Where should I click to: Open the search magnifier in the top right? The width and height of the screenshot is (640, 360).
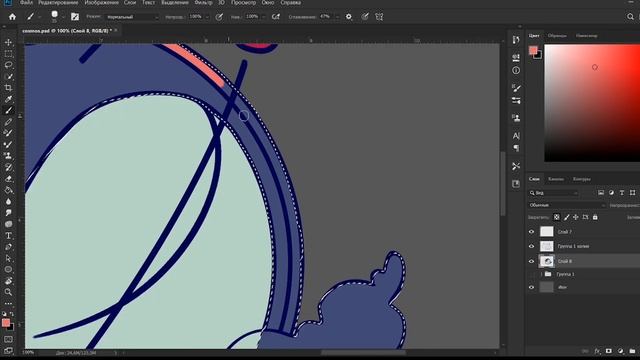tap(630, 17)
